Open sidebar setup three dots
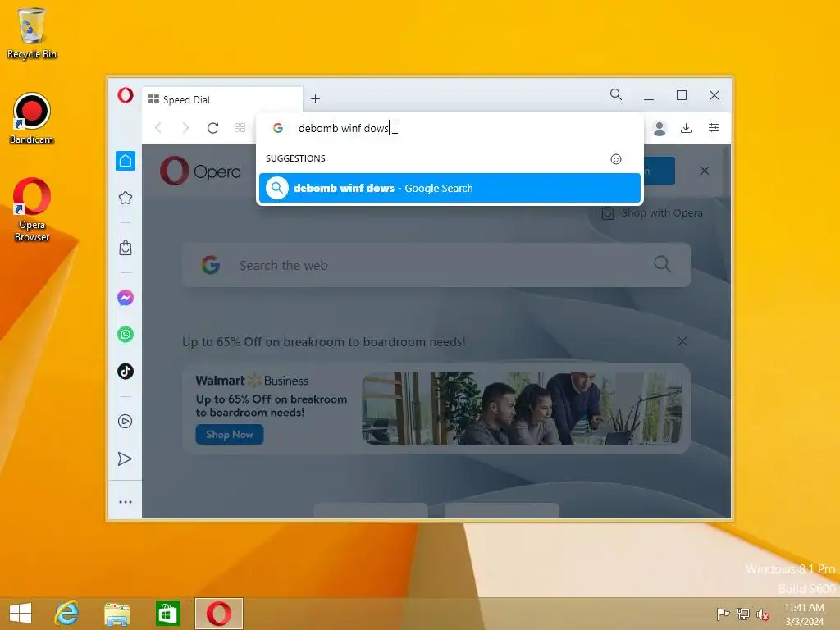Viewport: 840px width, 630px height. [126, 502]
